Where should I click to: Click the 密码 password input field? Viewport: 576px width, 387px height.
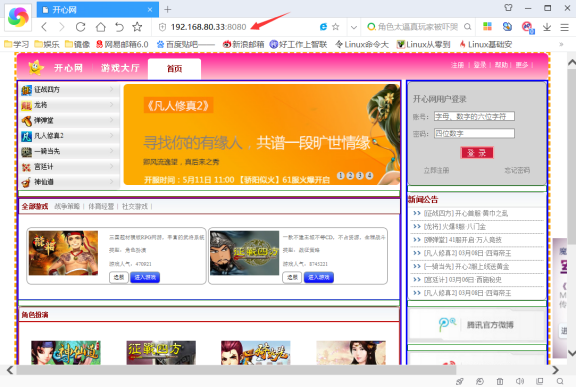click(x=474, y=133)
